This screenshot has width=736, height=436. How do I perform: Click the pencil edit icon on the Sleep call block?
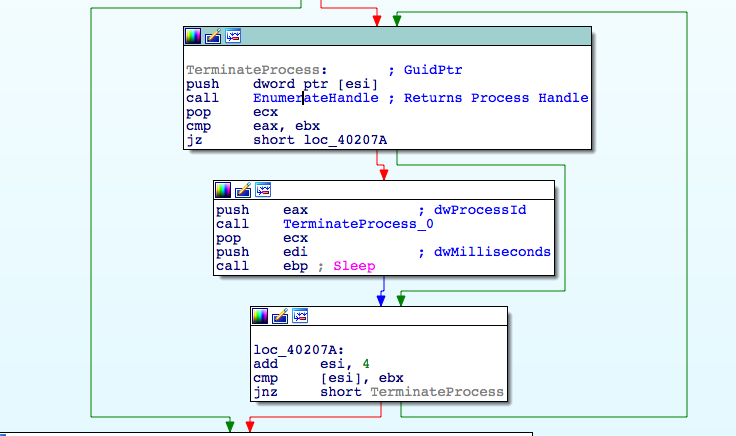pyautogui.click(x=243, y=190)
